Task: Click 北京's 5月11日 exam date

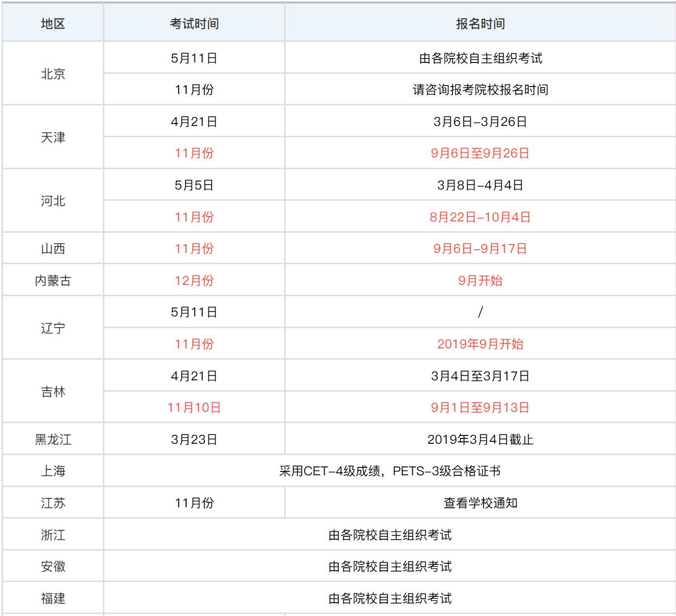Action: click(194, 58)
